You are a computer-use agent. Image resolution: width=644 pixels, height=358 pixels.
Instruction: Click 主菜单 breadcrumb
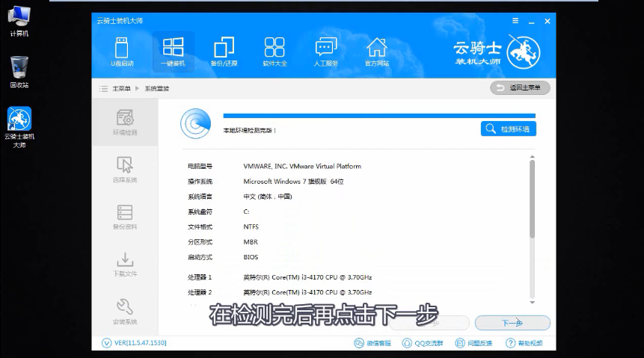[121, 89]
